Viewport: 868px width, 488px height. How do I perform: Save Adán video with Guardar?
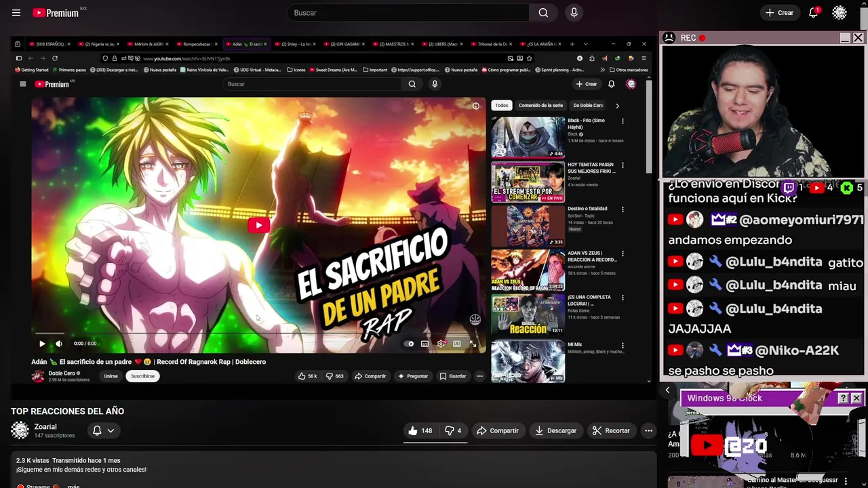(452, 376)
